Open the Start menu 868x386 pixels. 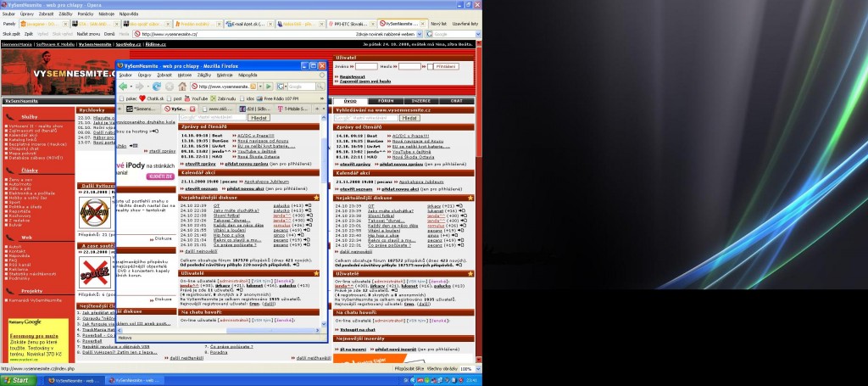pos(19,380)
